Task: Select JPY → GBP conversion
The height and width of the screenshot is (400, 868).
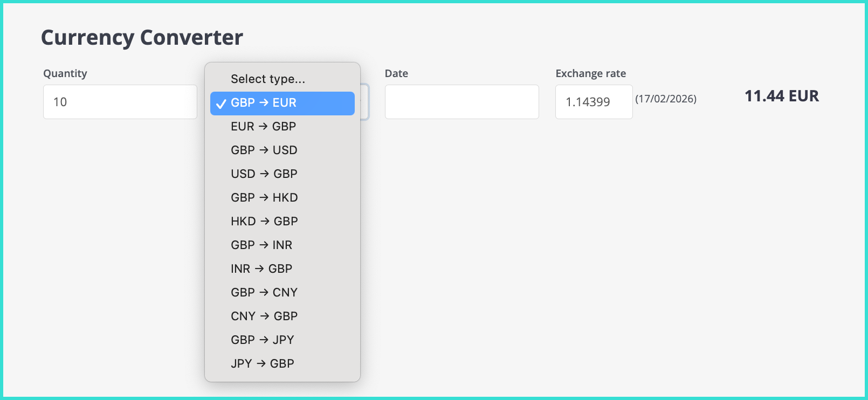Action: click(x=263, y=364)
